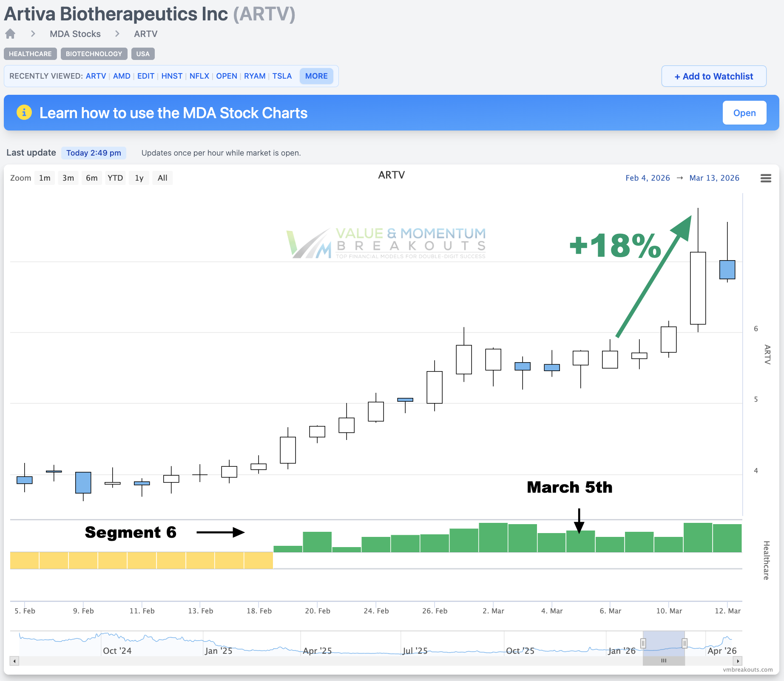Image resolution: width=784 pixels, height=681 pixels.
Task: Set chart zoom to 3m
Action: coord(68,178)
